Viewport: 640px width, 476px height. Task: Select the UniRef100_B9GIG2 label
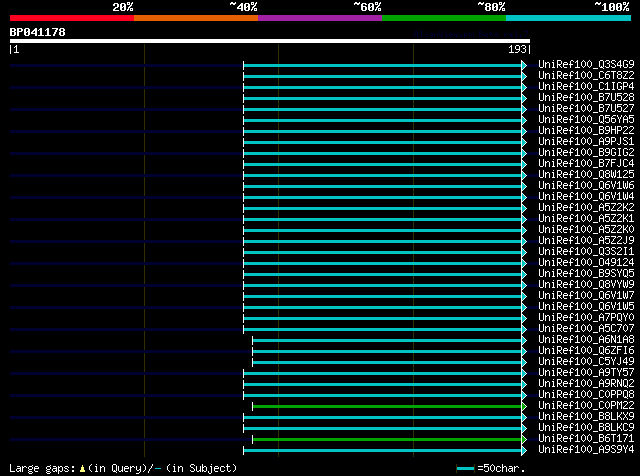point(586,152)
